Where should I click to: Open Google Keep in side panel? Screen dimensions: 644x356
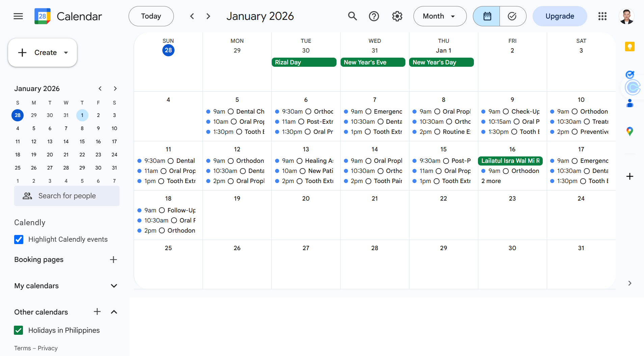(x=630, y=47)
